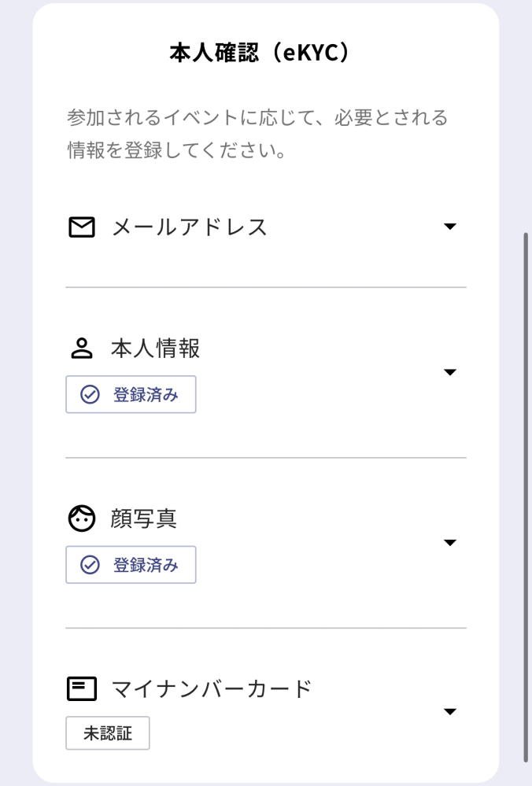This screenshot has width=532, height=786.
Task: Expand the 本人情報 section arrow
Action: [449, 371]
